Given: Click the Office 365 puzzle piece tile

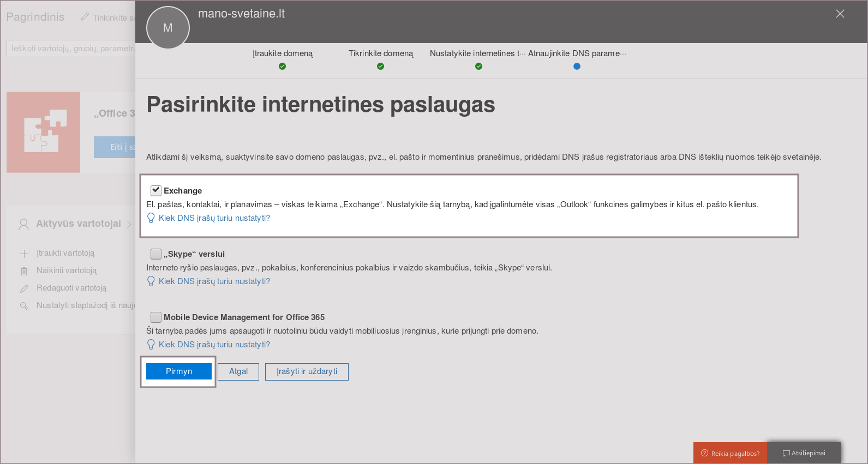Looking at the screenshot, I should click(x=44, y=132).
